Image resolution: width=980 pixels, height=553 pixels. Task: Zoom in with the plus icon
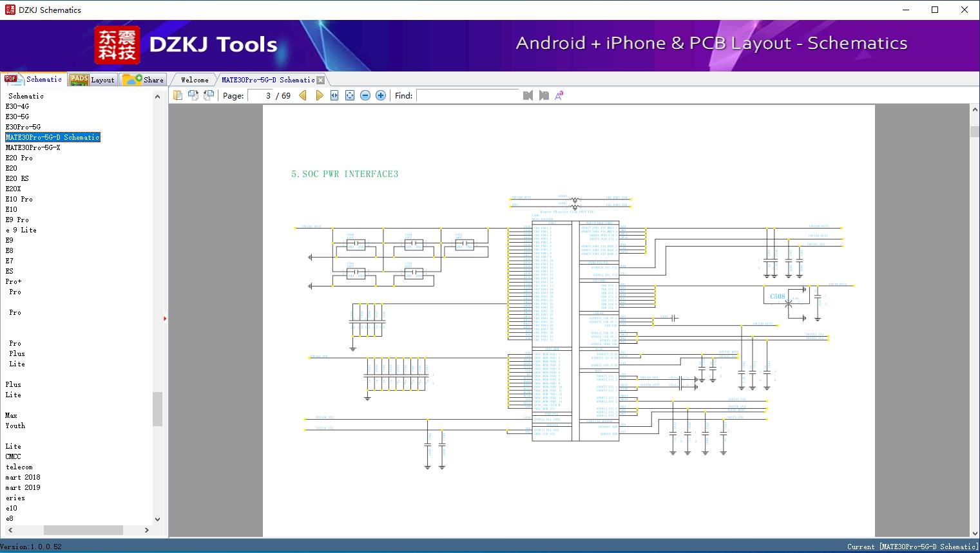381,95
